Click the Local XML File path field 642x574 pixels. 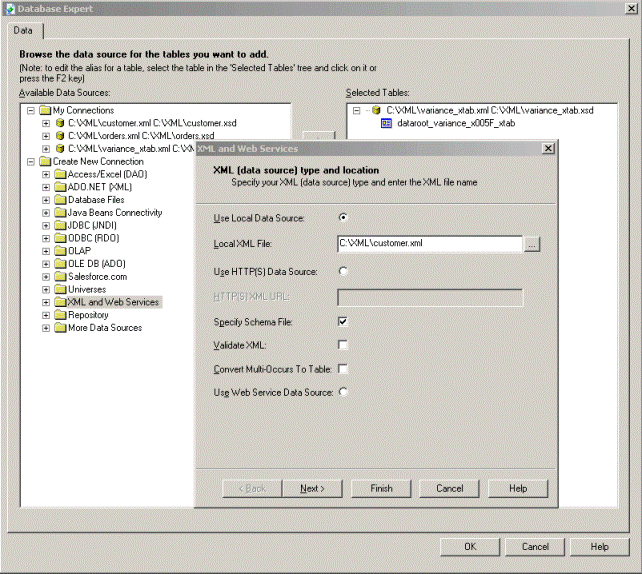(430, 244)
